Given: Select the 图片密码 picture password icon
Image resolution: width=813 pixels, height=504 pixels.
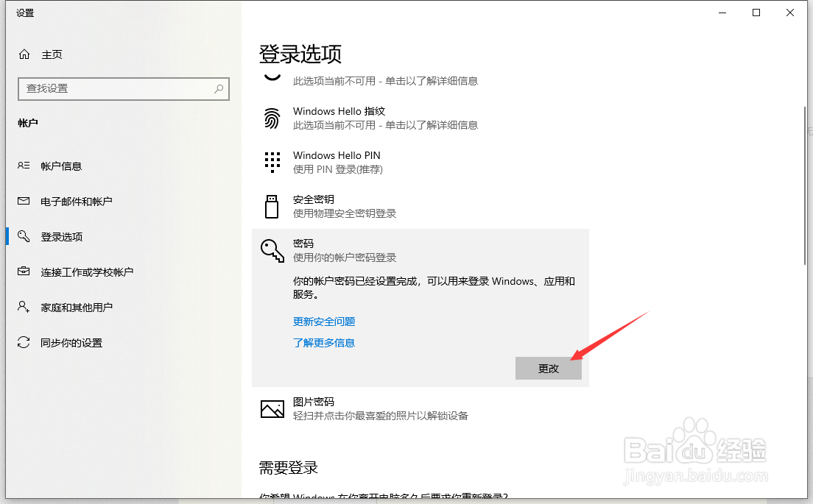Looking at the screenshot, I should (272, 408).
